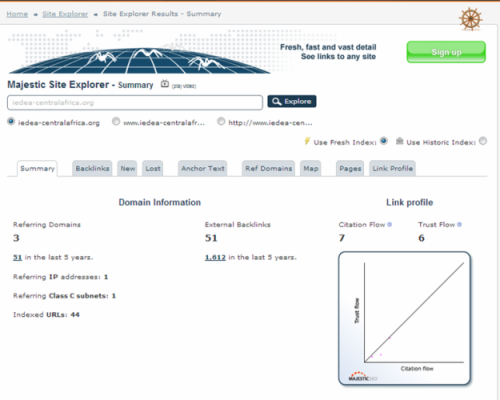Click the ship wheel logo icon
Screen dimensions: 500x400
[470, 19]
